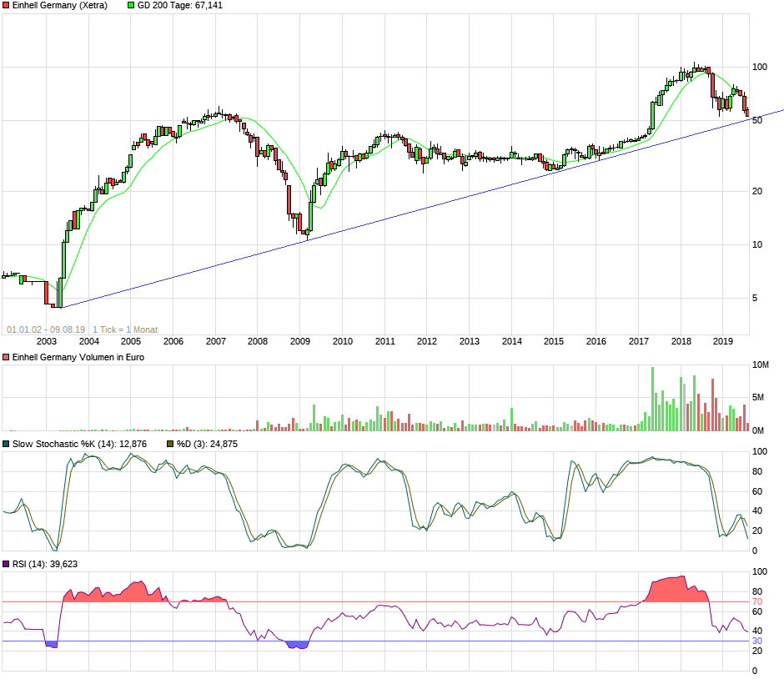Click the tall red volume bar in late 2018
This screenshot has width=784, height=679.
712,405
